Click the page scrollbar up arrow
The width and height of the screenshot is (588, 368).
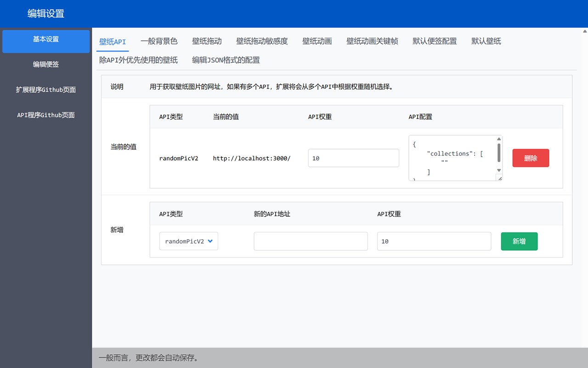tap(585, 31)
